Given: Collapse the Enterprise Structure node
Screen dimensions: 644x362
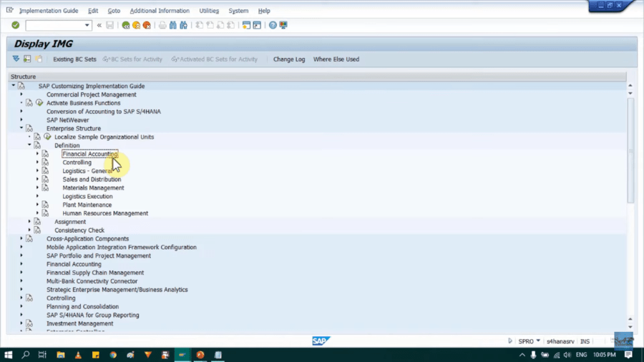Looking at the screenshot, I should [21, 128].
